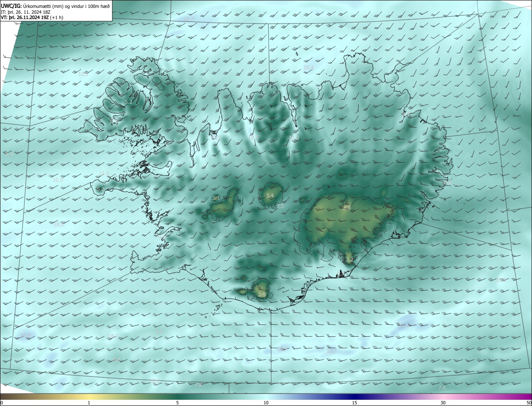Click the 10.4 value label over the northern sea

(x=308, y=68)
